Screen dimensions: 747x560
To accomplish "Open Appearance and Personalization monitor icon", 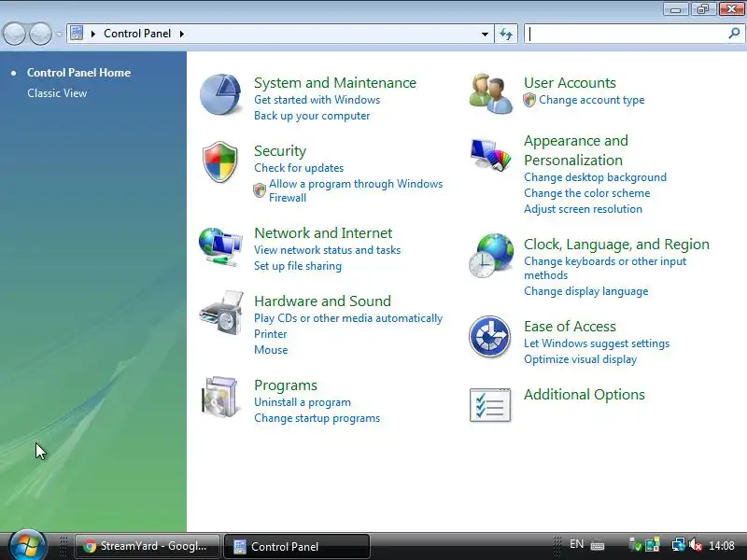I will (491, 154).
